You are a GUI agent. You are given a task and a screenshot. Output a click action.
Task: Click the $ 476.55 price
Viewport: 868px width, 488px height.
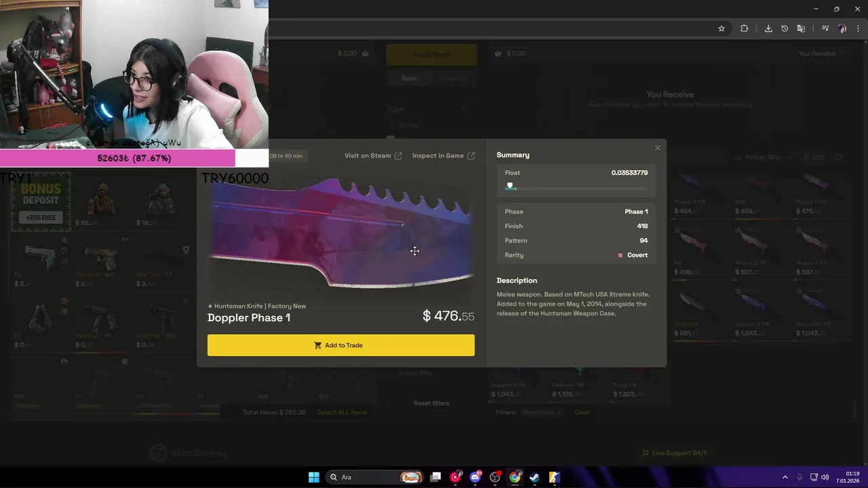(448, 316)
